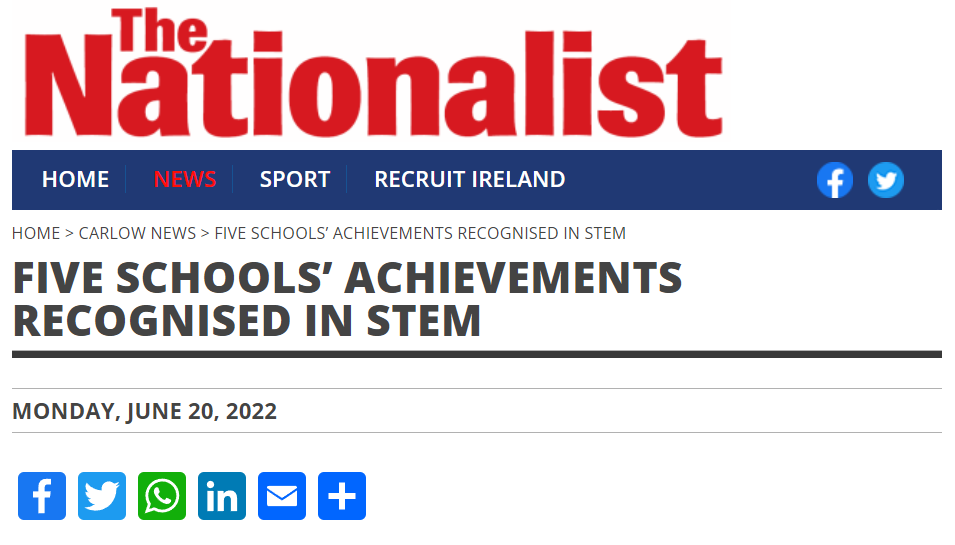
Task: Open the RECRUIT IRELAND menu item
Action: point(469,180)
